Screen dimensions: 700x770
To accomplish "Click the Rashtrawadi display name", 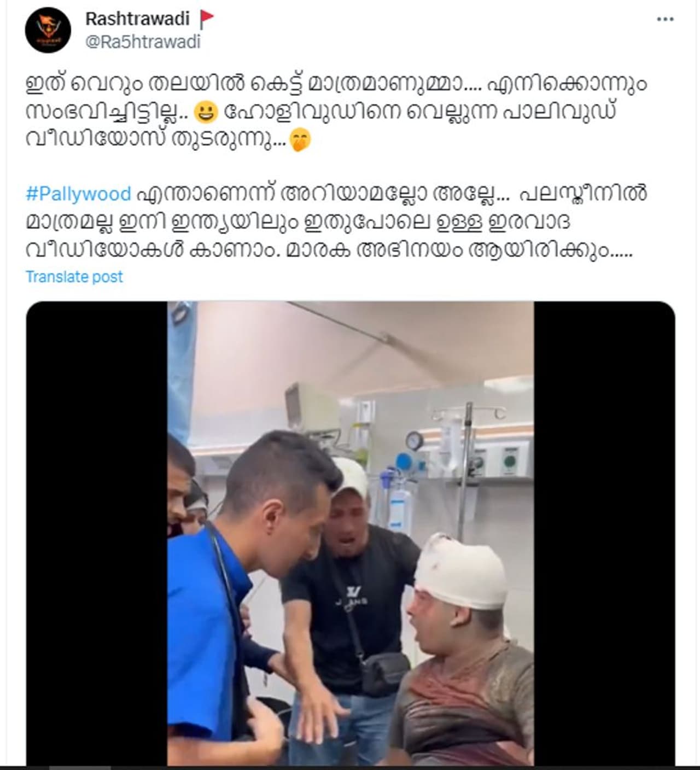I will (x=137, y=19).
